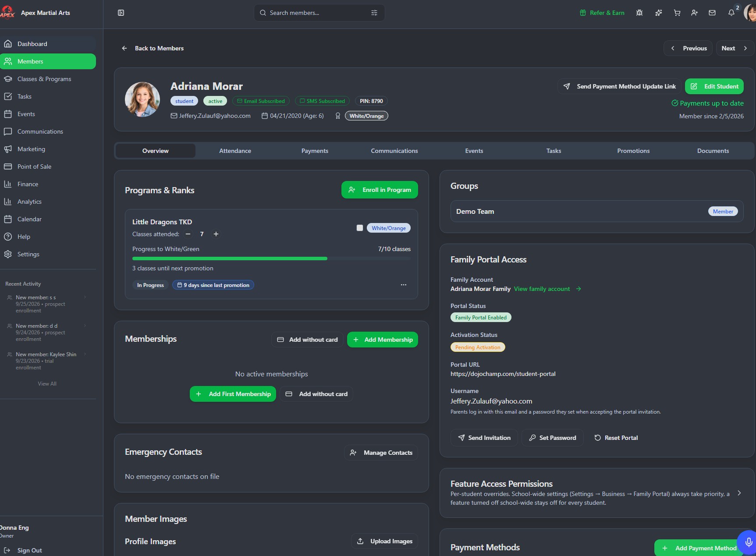Increase classes attended count
The image size is (756, 556).
click(216, 234)
